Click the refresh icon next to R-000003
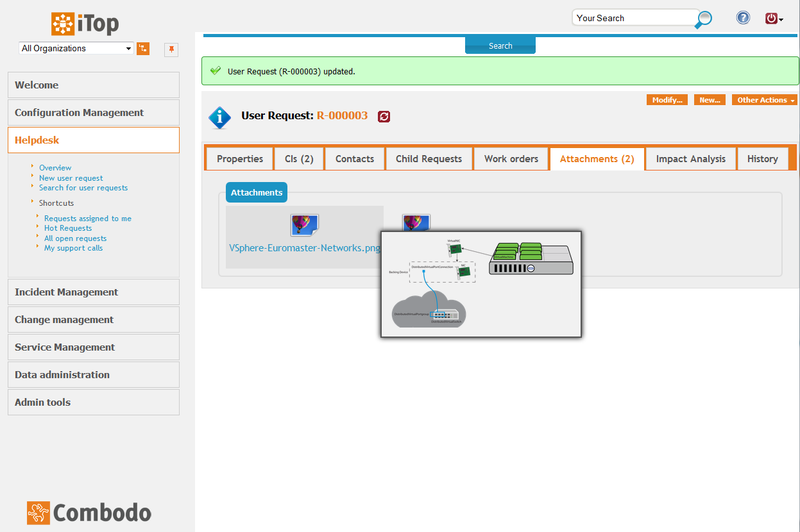Screen dimensions: 800x532 tap(384, 116)
